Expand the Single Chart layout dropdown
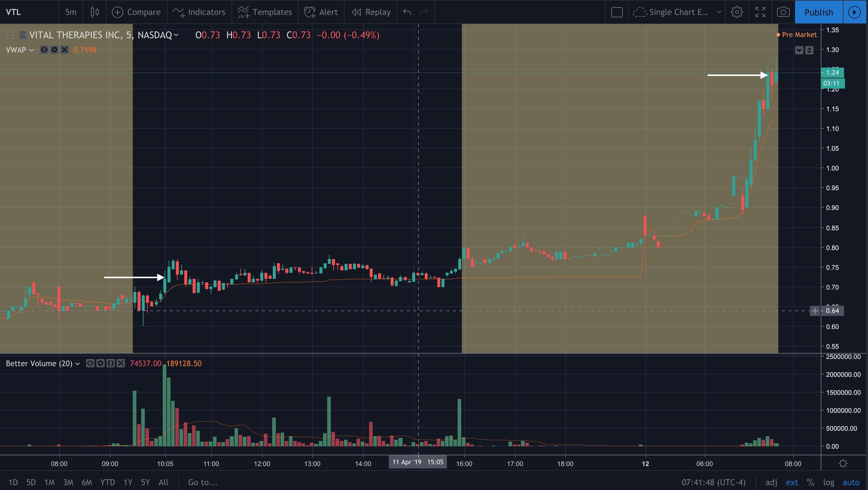This screenshot has height=490, width=868. tap(719, 12)
